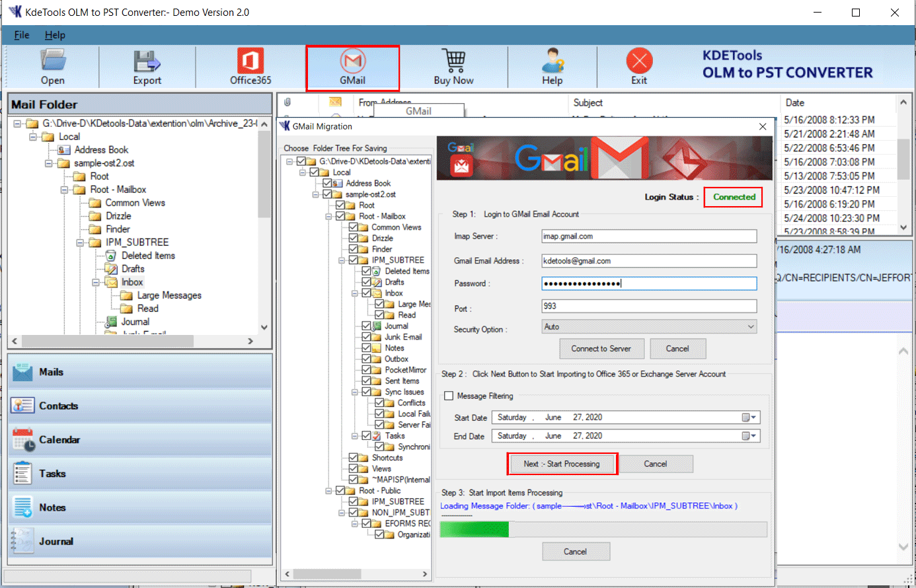Collapse Sync Issues in GMail Migration tree
Viewport: 916px width, 588px height.
click(x=355, y=392)
